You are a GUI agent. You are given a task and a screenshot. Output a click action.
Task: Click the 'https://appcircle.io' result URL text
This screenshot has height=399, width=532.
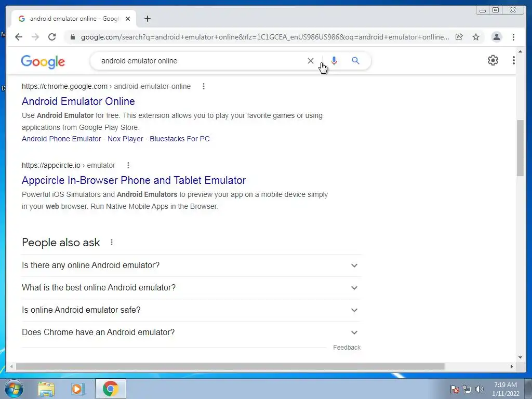51,165
